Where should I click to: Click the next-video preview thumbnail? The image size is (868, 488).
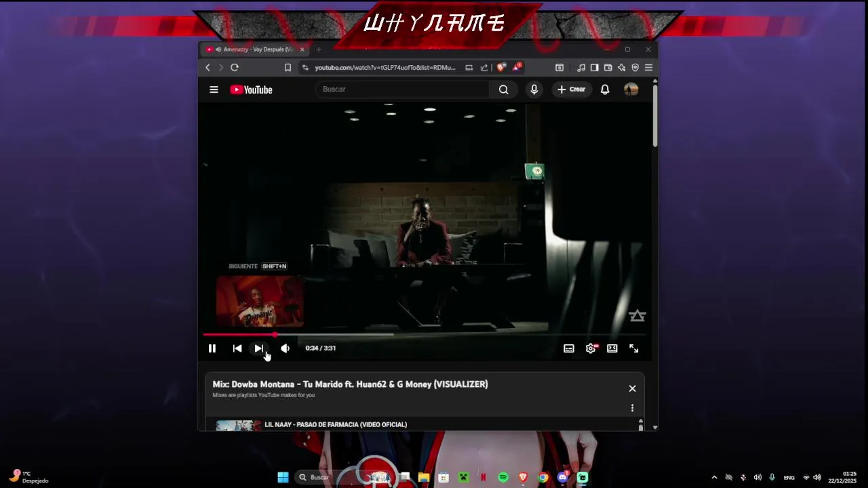pos(260,302)
